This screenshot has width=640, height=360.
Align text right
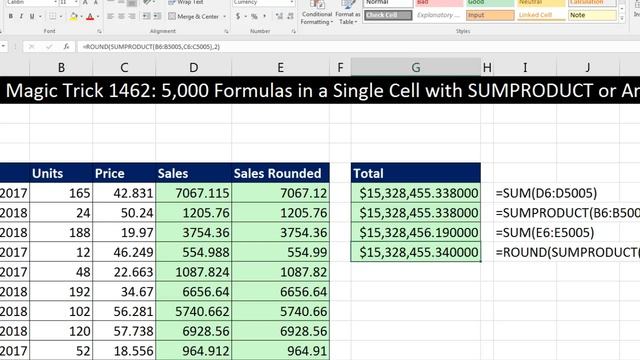(x=132, y=16)
